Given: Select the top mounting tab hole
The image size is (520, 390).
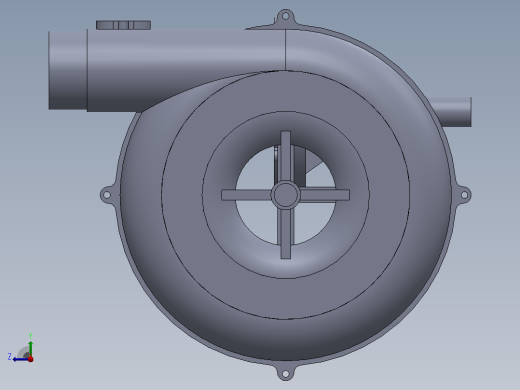Looking at the screenshot, I should pyautogui.click(x=285, y=16).
